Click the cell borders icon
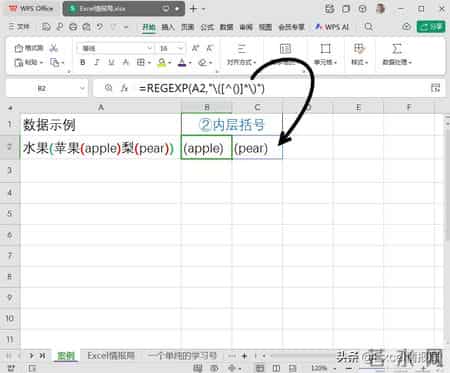This screenshot has width=450, height=373. [141, 62]
